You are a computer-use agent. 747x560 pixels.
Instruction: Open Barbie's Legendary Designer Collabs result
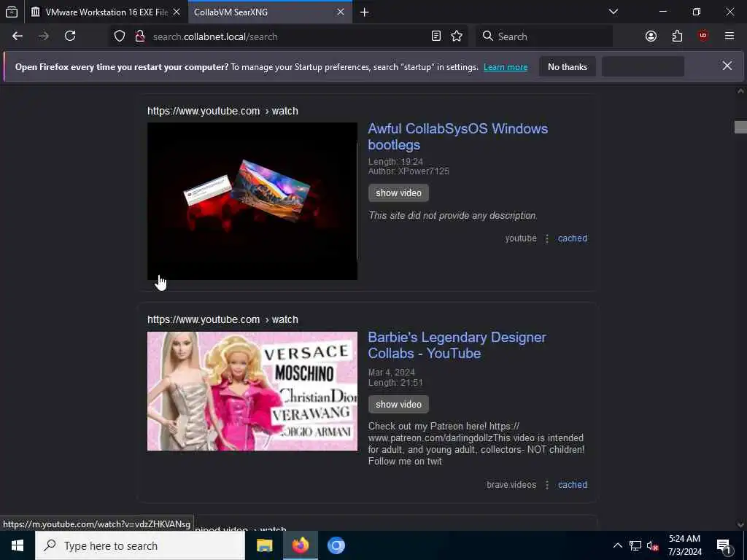(x=457, y=345)
